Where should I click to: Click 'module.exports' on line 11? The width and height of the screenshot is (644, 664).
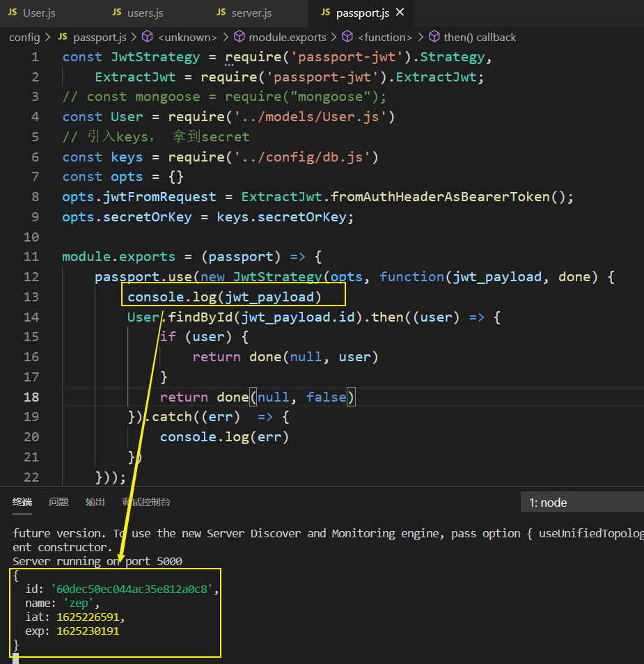click(118, 257)
